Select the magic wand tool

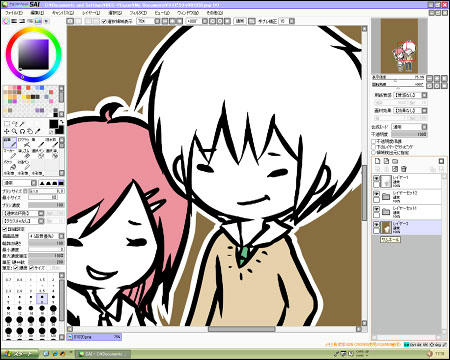tap(22, 124)
